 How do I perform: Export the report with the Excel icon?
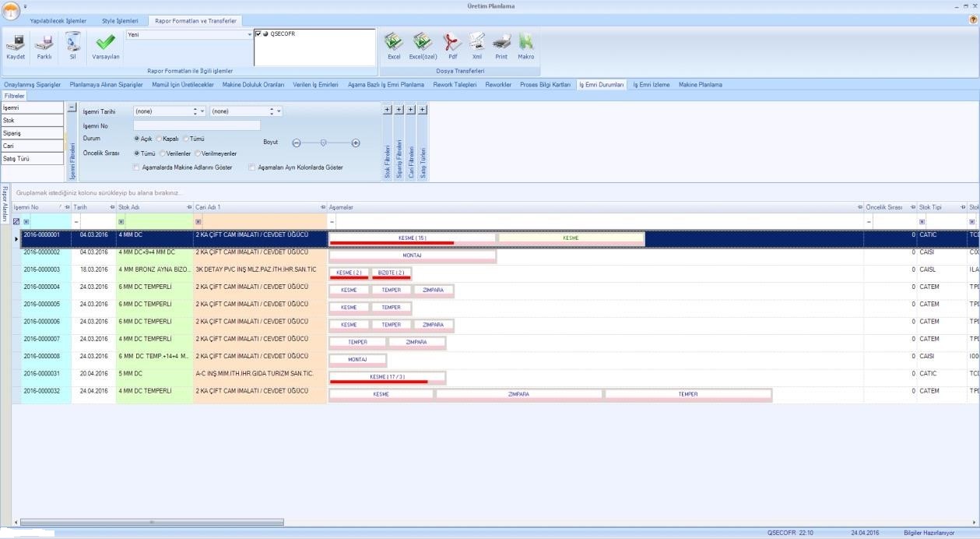pos(394,43)
